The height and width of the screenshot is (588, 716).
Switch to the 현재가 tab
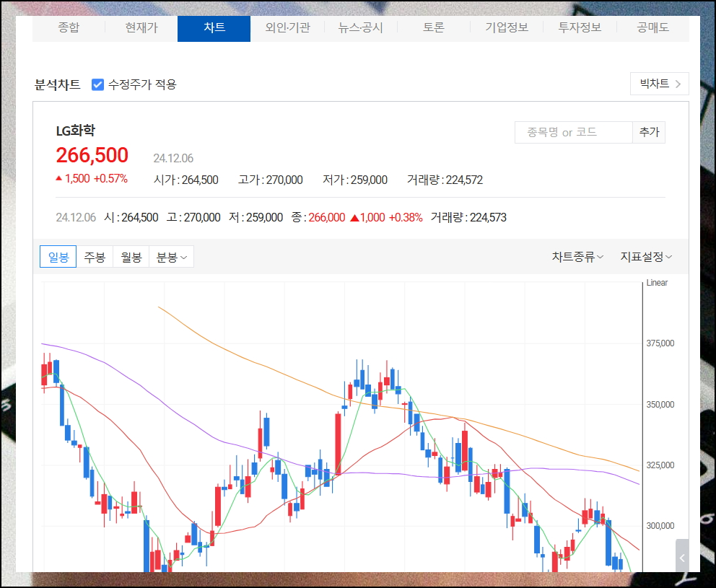coord(141,28)
